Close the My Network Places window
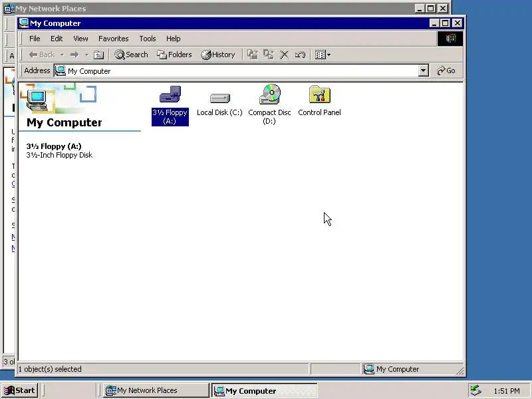The width and height of the screenshot is (532, 399). 443,9
